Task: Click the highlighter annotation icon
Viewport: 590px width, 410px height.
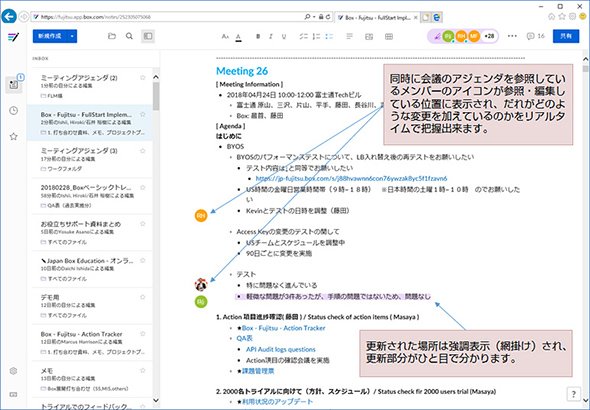Action: tap(436, 36)
